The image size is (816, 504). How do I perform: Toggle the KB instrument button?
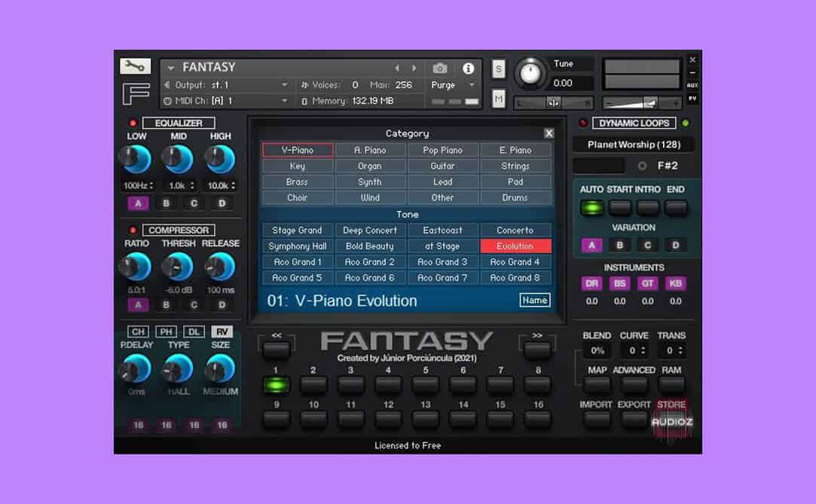point(676,283)
